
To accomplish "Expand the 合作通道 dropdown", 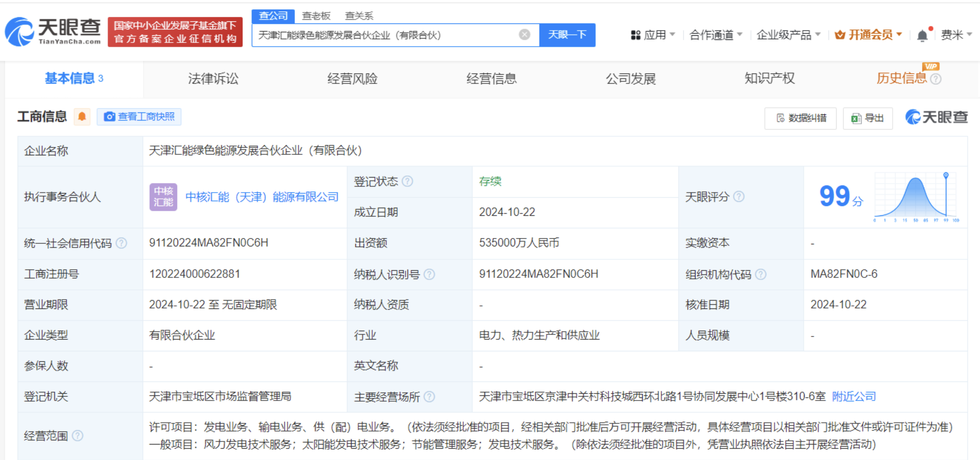I will 716,35.
